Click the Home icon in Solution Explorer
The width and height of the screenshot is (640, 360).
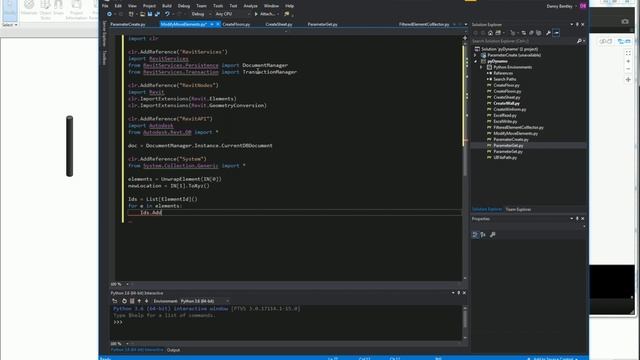click(490, 33)
